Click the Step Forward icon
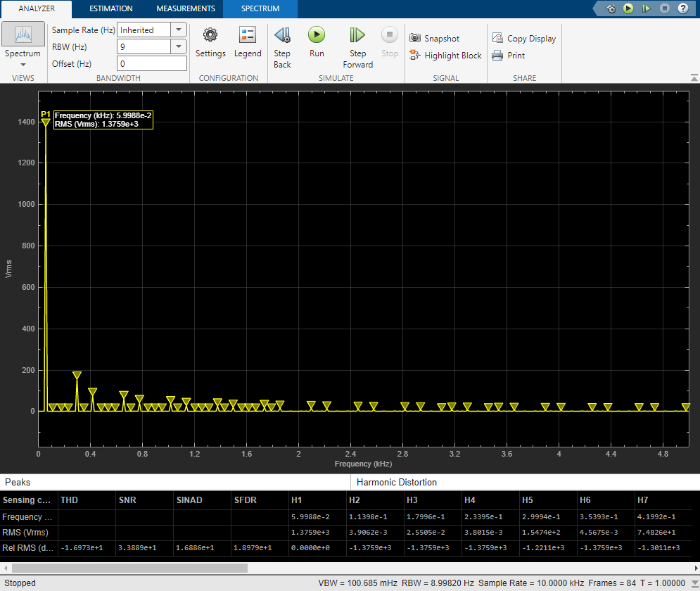This screenshot has width=700, height=591. [x=357, y=34]
